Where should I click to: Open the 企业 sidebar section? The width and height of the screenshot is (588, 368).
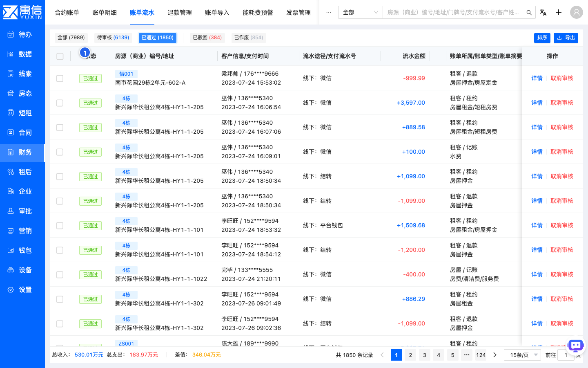point(22,192)
